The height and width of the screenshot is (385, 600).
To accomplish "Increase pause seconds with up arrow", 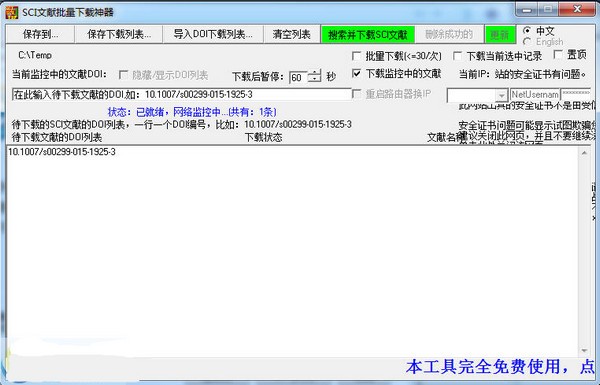I will click(314, 73).
